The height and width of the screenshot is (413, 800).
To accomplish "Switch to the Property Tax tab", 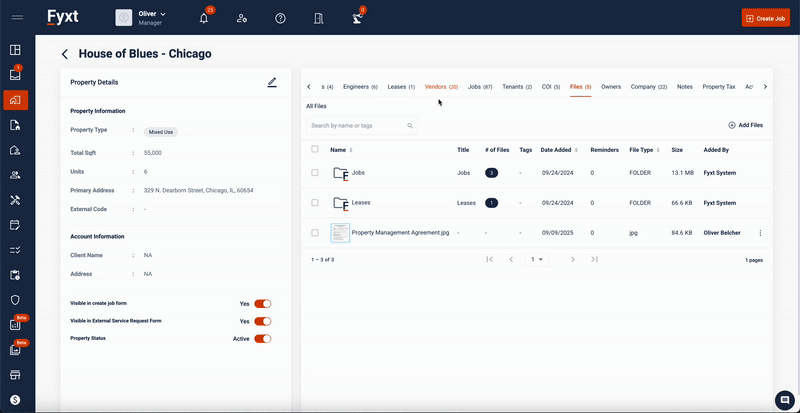I will tap(719, 87).
